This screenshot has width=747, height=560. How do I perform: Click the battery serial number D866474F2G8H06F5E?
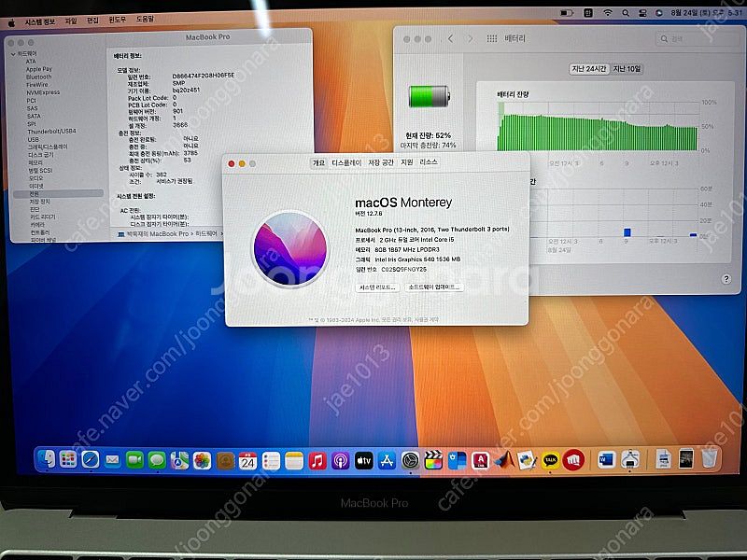[x=203, y=77]
